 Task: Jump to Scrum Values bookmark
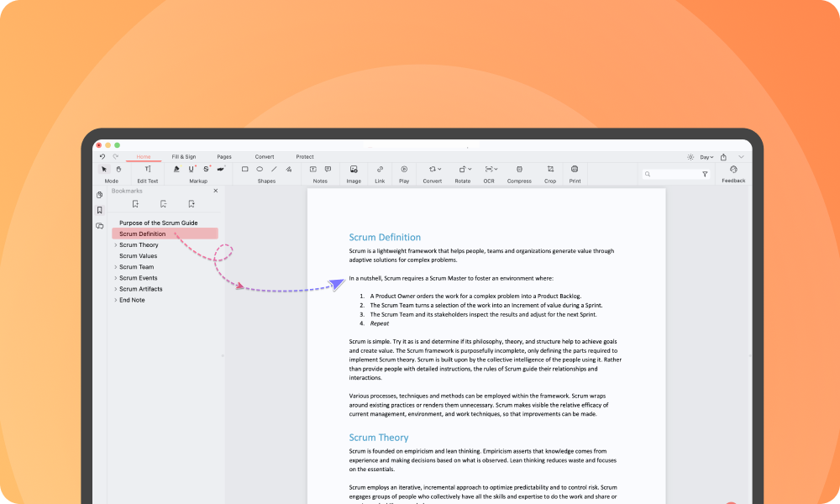[138, 256]
